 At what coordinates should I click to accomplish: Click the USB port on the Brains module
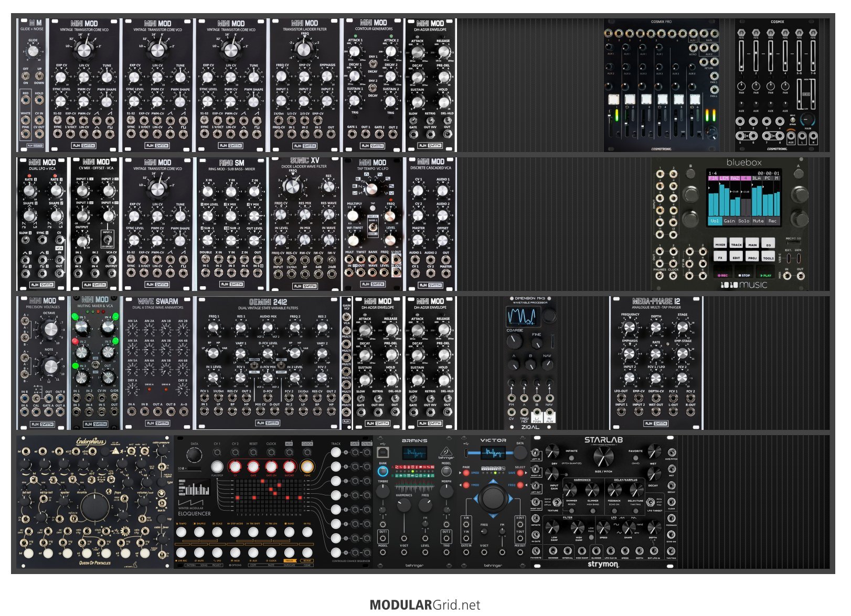coord(384,451)
